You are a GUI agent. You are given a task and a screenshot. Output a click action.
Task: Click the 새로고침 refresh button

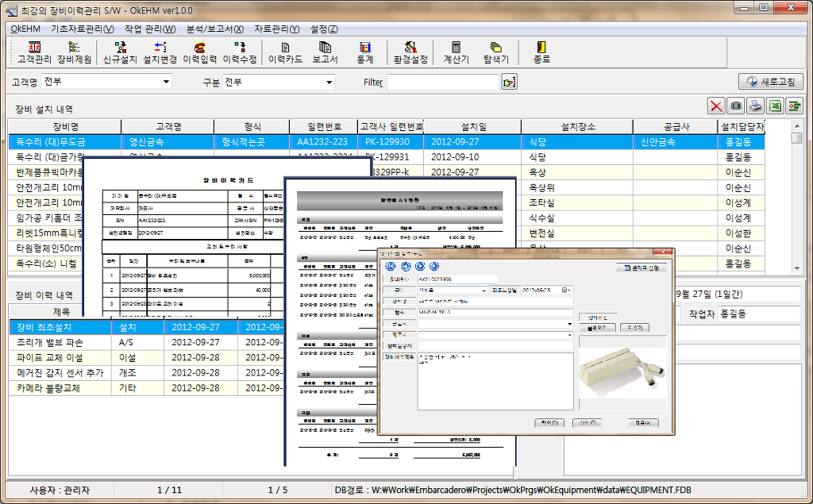coord(771,82)
